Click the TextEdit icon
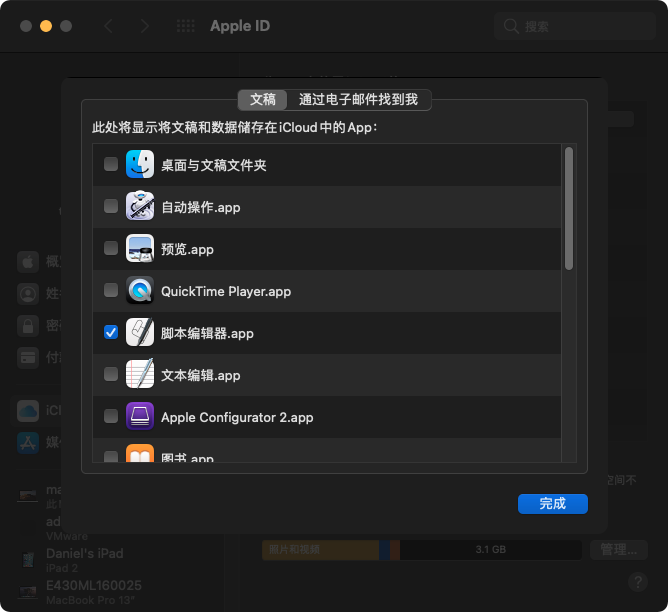 tap(140, 374)
